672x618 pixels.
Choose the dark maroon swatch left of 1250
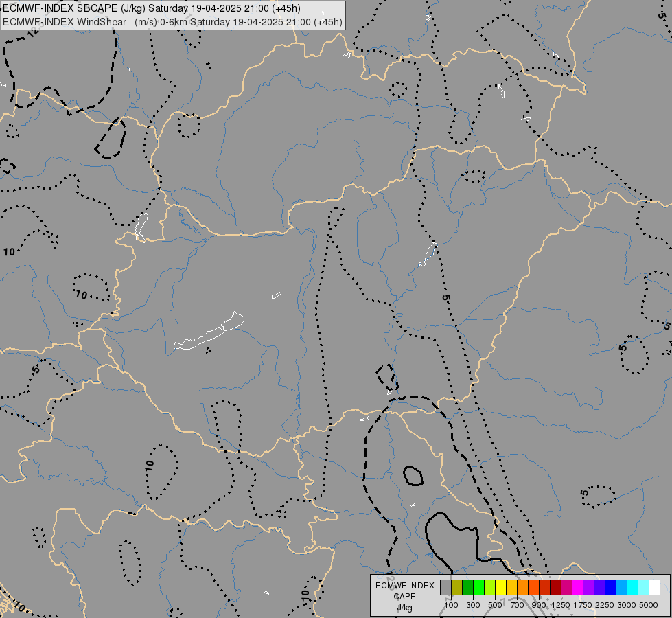coord(556,588)
